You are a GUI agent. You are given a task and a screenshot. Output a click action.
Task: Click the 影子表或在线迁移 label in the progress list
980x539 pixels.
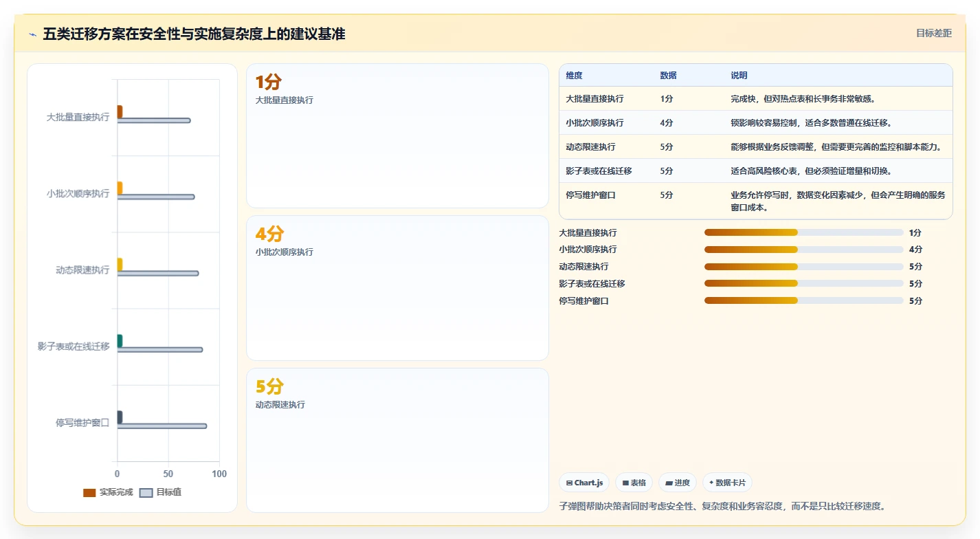pos(592,283)
